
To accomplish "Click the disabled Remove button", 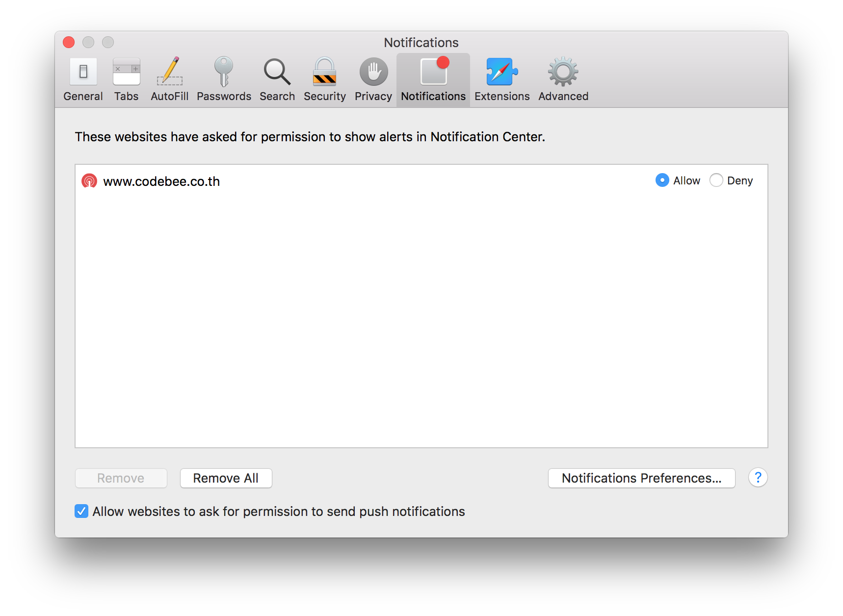I will [x=121, y=478].
